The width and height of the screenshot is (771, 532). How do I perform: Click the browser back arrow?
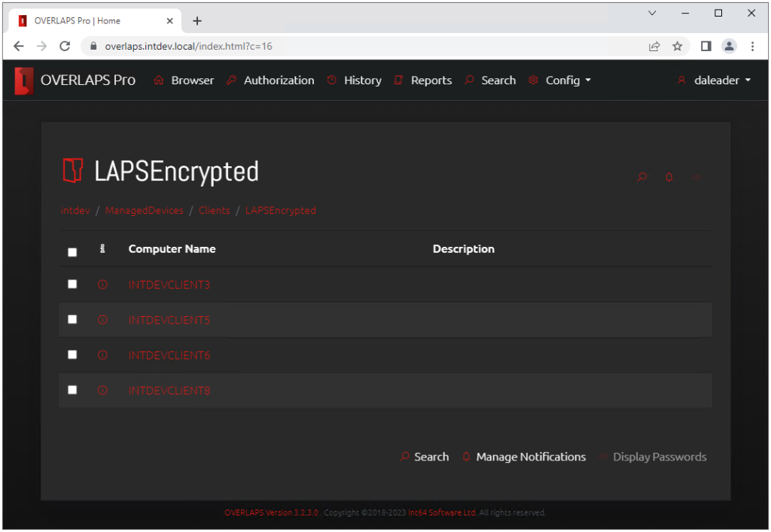coord(19,47)
